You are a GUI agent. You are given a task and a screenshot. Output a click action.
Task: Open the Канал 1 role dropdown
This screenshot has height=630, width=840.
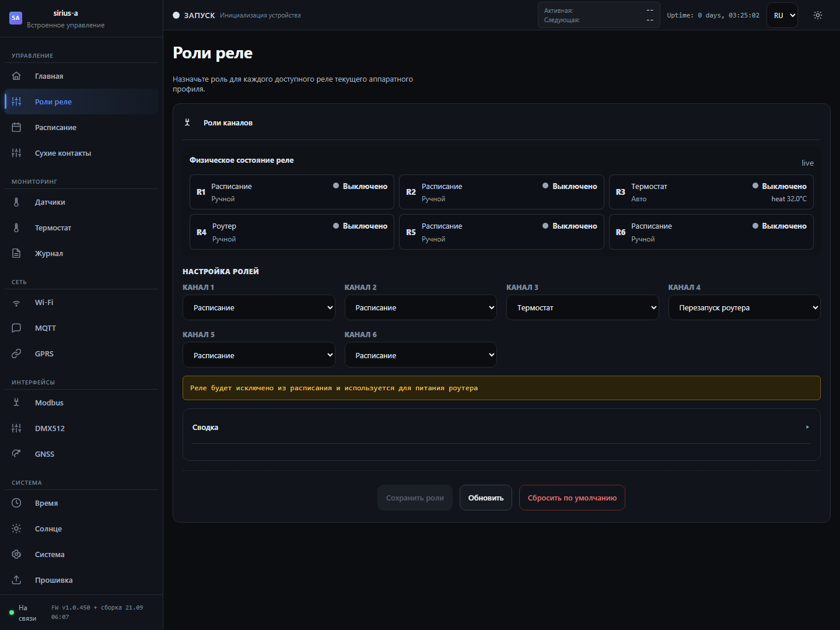(259, 307)
